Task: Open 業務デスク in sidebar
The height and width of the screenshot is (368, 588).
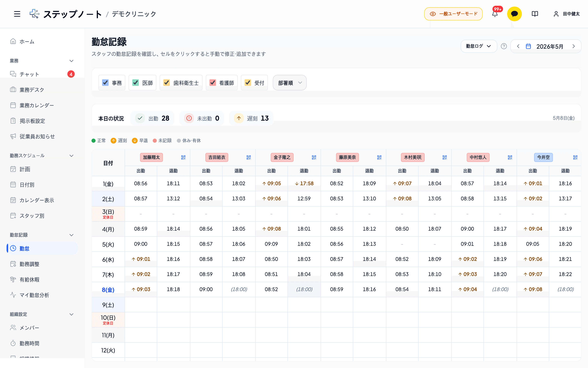Action: click(x=42, y=90)
